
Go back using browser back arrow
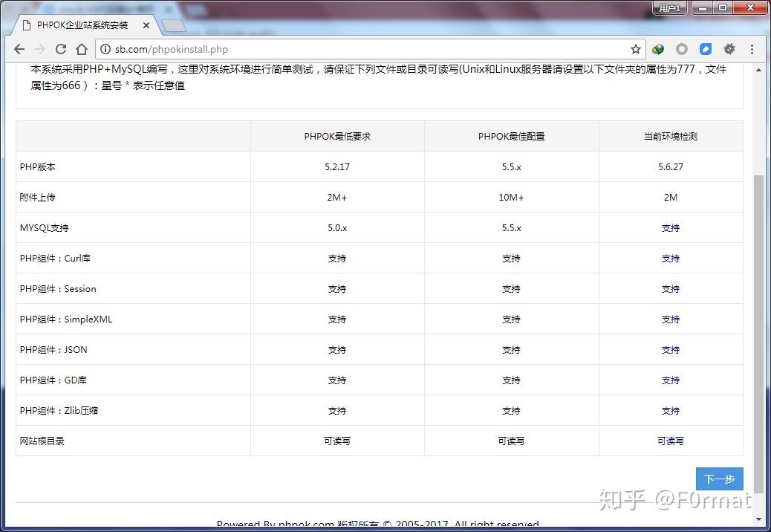coord(19,49)
